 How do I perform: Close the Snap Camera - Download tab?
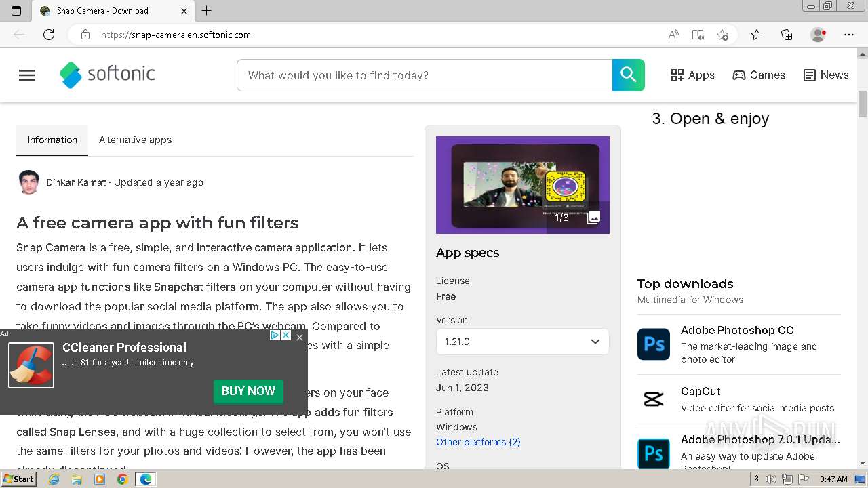pyautogui.click(x=184, y=11)
